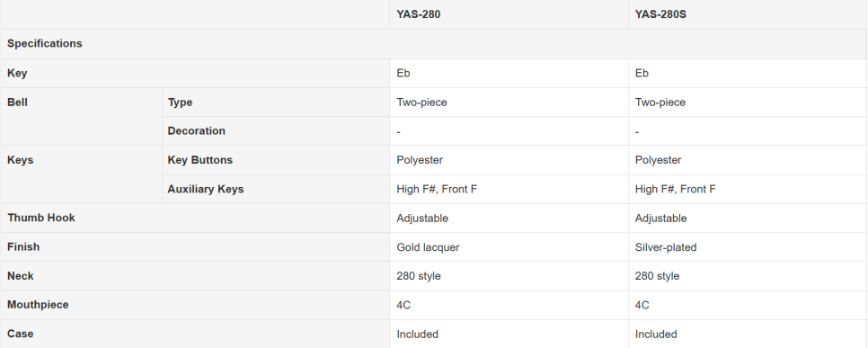Click the Key row label
868x348 pixels.
click(17, 73)
